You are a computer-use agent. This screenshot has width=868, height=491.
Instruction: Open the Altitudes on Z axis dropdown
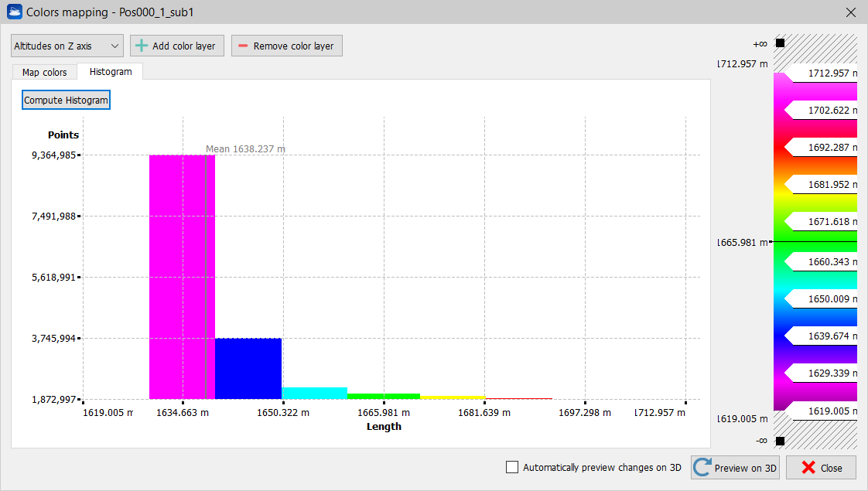coord(67,46)
